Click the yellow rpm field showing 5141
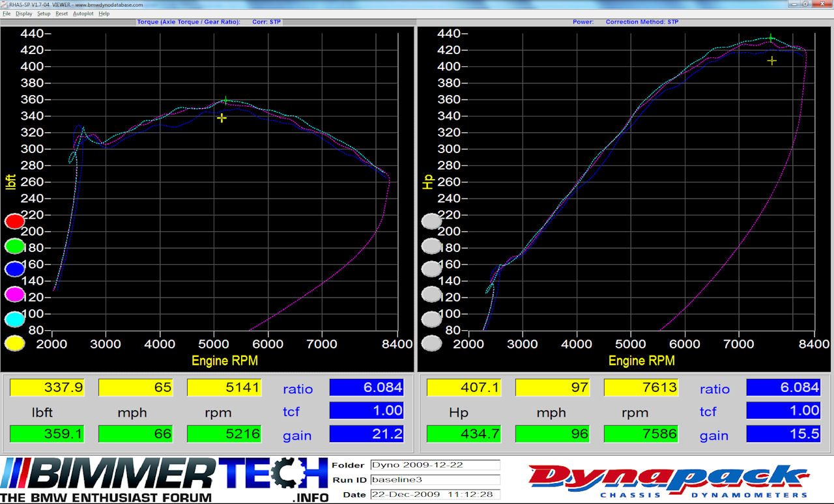The height and width of the screenshot is (504, 834). 224,387
